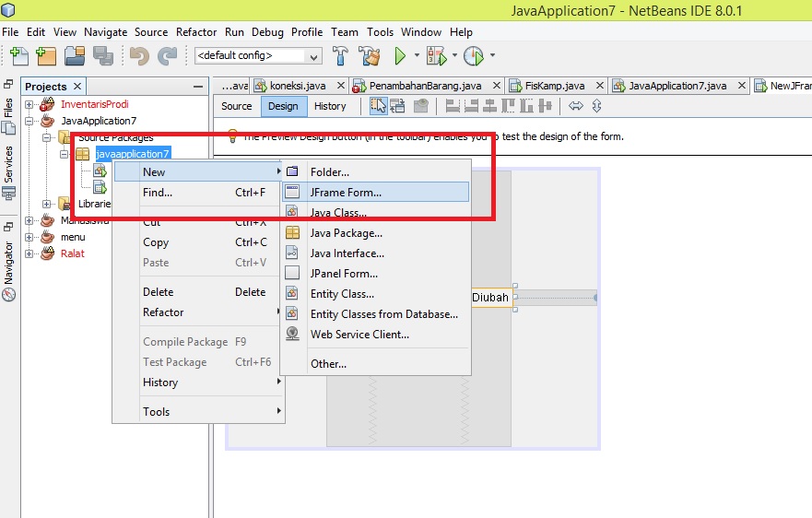Activate the Selection Mode design tool
812x518 pixels.
(378, 106)
